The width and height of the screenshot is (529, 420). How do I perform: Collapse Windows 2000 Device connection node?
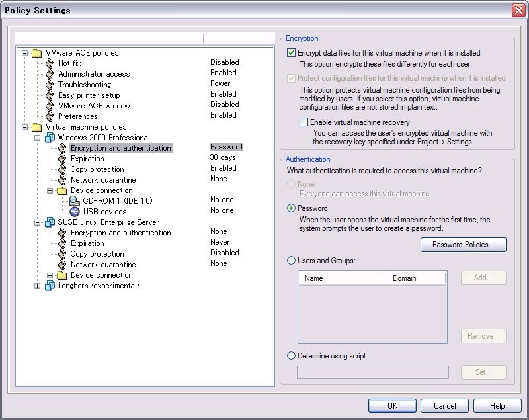pos(50,190)
